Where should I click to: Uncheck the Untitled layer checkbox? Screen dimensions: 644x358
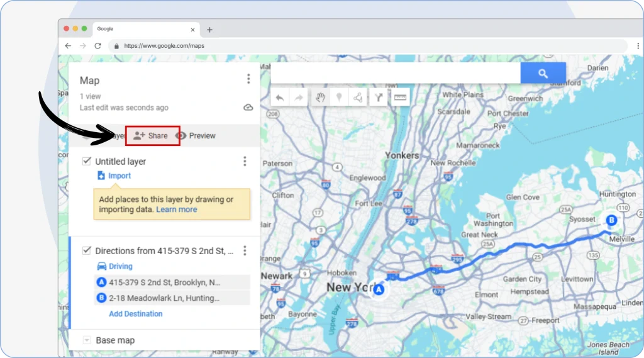[86, 160]
